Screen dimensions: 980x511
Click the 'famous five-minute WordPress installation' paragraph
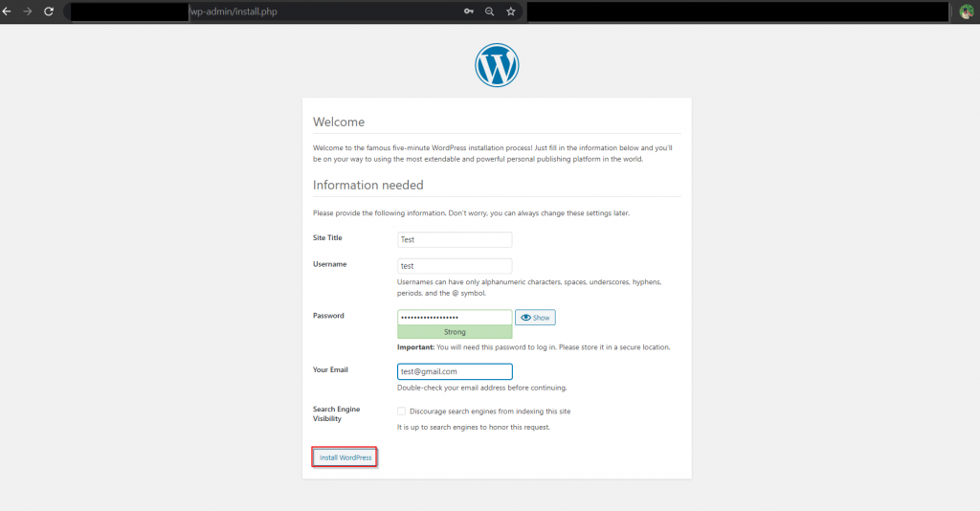[493, 154]
